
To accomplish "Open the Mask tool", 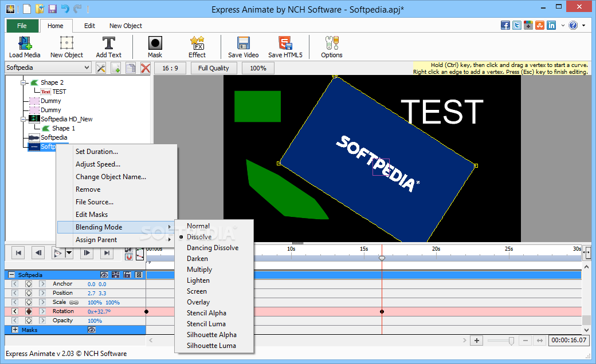I will [x=155, y=47].
